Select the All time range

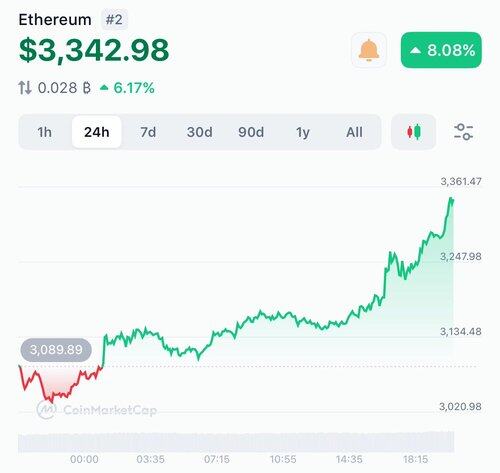[354, 132]
